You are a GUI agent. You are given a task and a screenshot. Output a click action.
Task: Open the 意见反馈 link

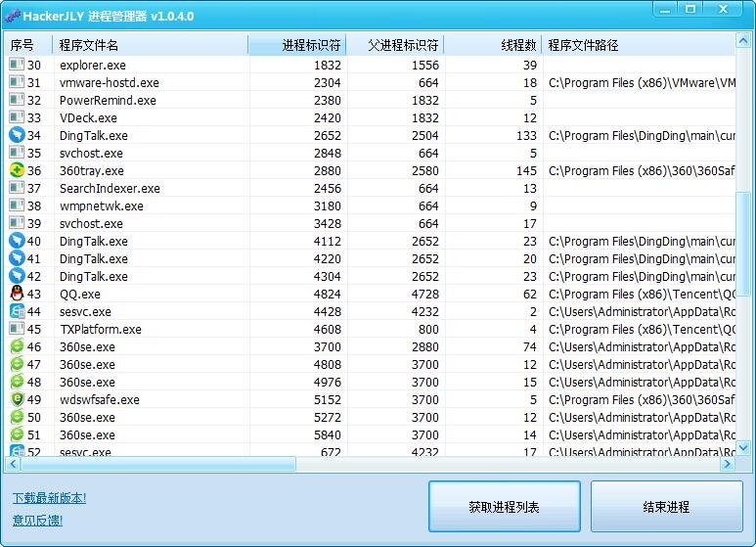[x=38, y=521]
